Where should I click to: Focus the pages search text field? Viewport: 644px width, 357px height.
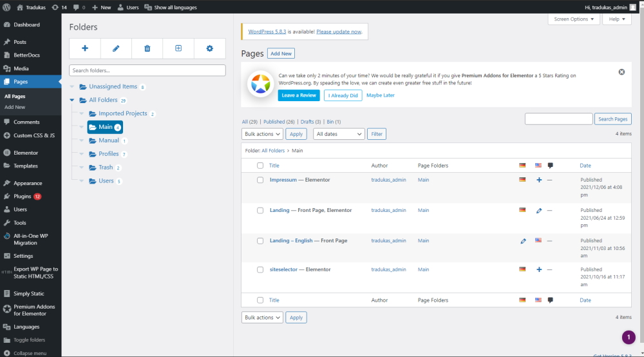pyautogui.click(x=558, y=119)
